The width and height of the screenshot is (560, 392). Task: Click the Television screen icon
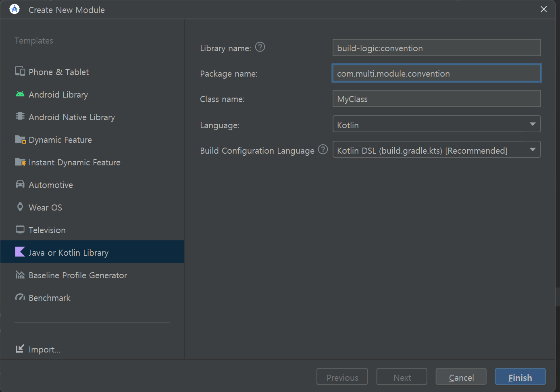[20, 229]
